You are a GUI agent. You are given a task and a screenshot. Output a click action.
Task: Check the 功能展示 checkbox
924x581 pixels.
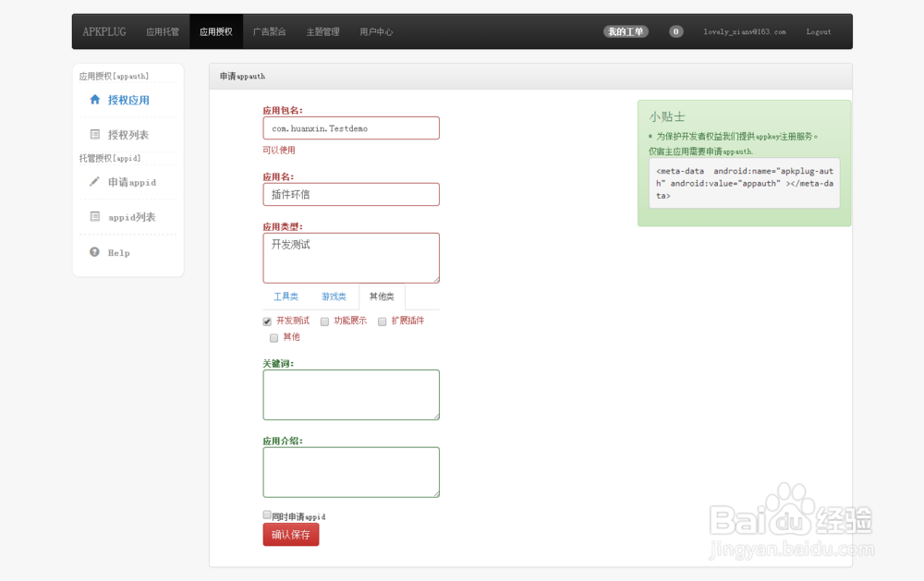tap(324, 321)
